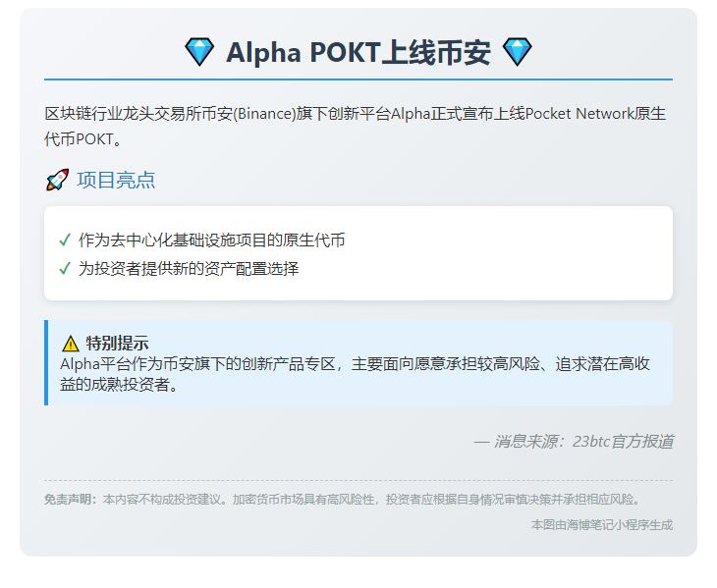The height and width of the screenshot is (588, 717).
Task: Click the 免责声明 disclaimer text
Action: point(342,500)
